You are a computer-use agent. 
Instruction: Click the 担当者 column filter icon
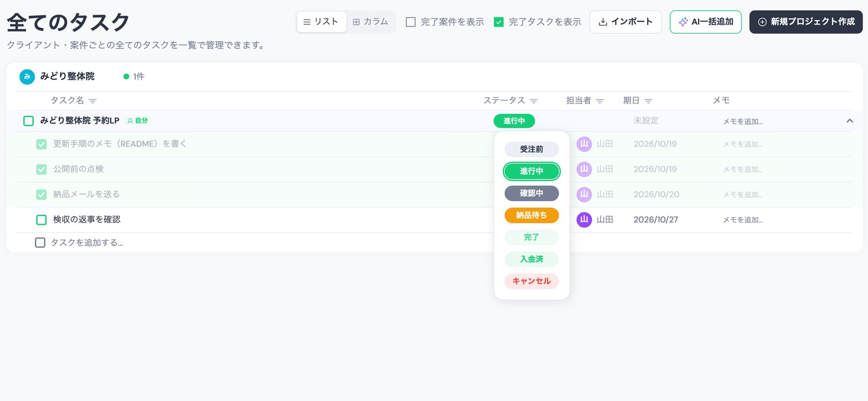point(600,101)
